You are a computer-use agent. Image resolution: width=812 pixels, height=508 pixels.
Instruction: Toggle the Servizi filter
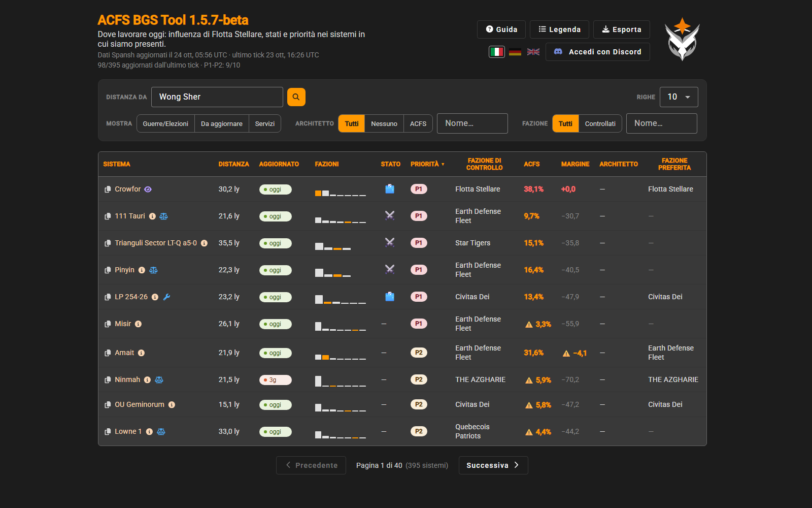click(x=265, y=123)
